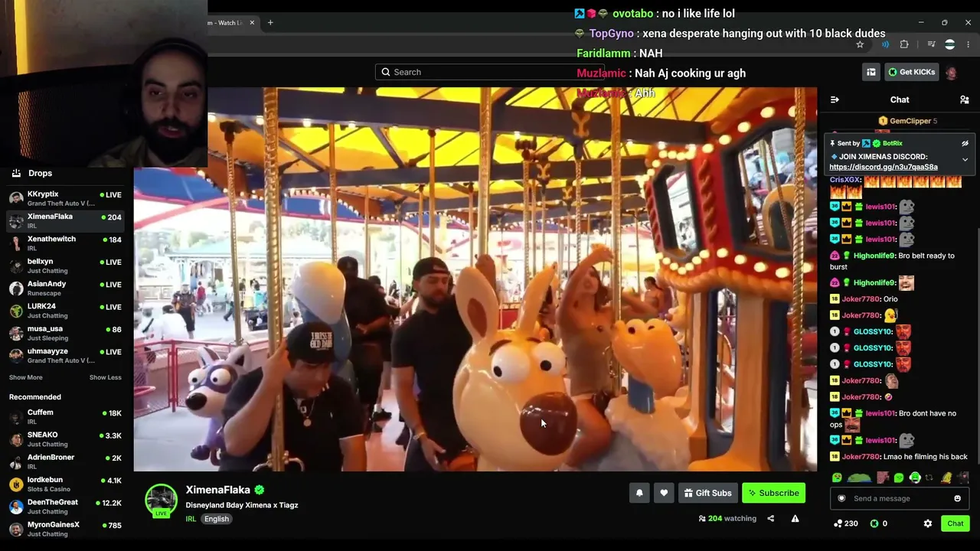Click the Gift Subs button
This screenshot has height=551, width=980.
point(707,494)
